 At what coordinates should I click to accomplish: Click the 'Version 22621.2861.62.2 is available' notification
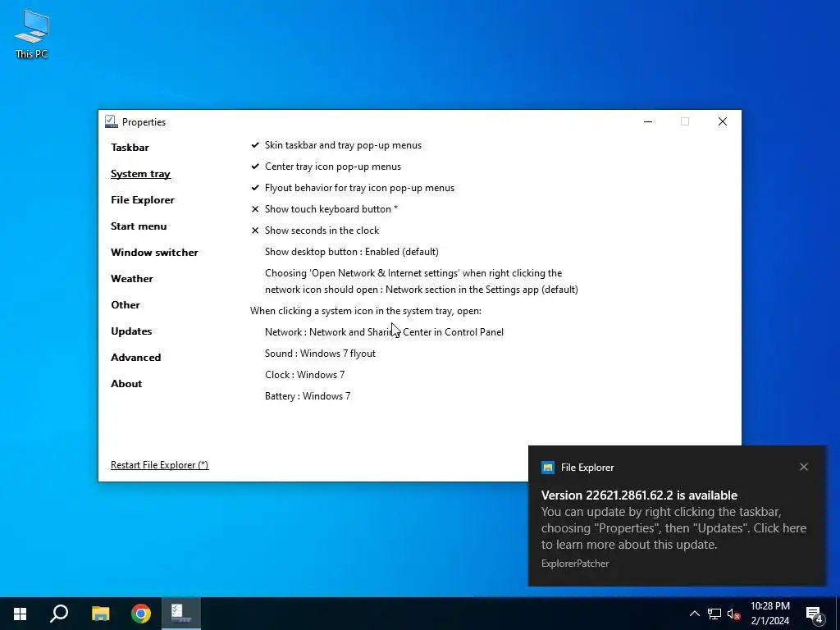coord(639,495)
